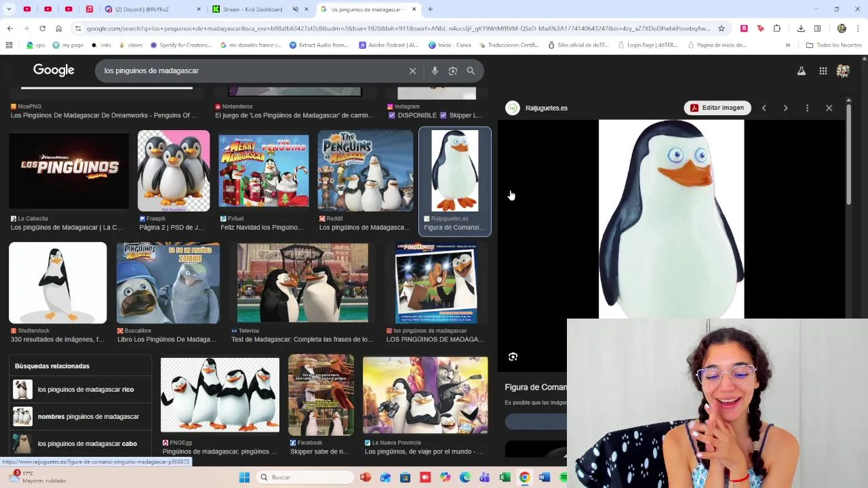Open Excel from taskbar
868x488 pixels.
(505, 477)
